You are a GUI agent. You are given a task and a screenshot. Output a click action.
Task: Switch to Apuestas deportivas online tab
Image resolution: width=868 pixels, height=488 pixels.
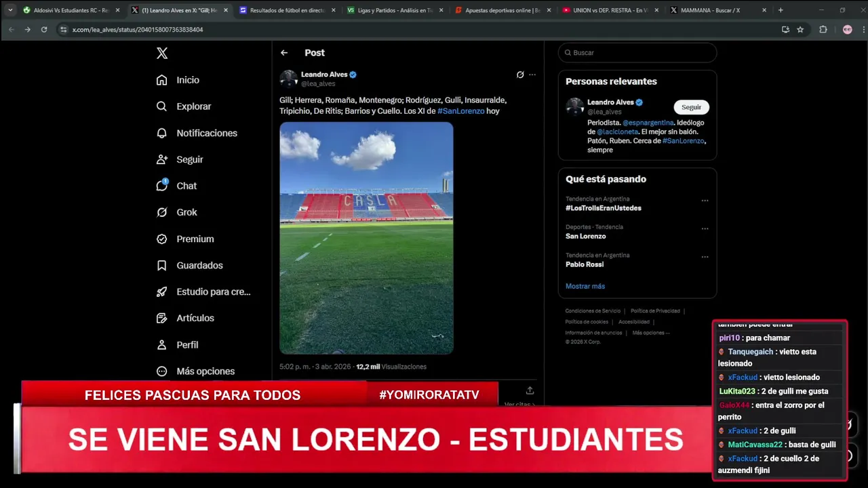point(503,10)
